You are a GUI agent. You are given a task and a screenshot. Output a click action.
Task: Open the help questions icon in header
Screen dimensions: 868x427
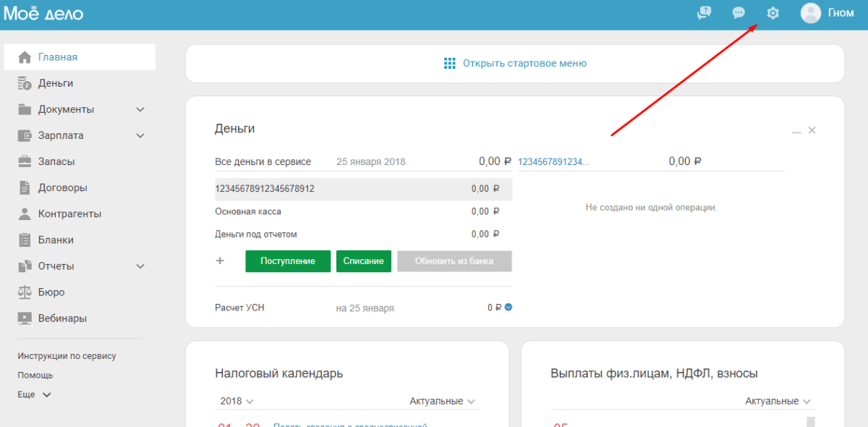click(x=704, y=13)
